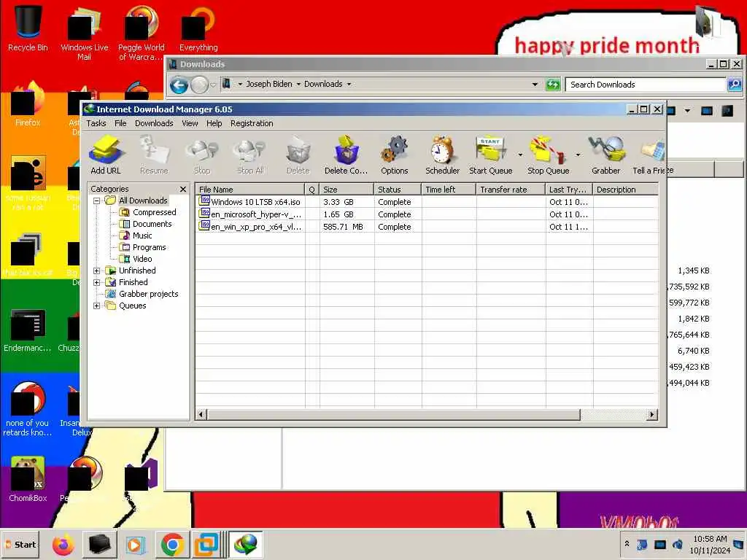Click the Description column header
Image resolution: width=747 pixels, height=560 pixels.
tap(625, 190)
